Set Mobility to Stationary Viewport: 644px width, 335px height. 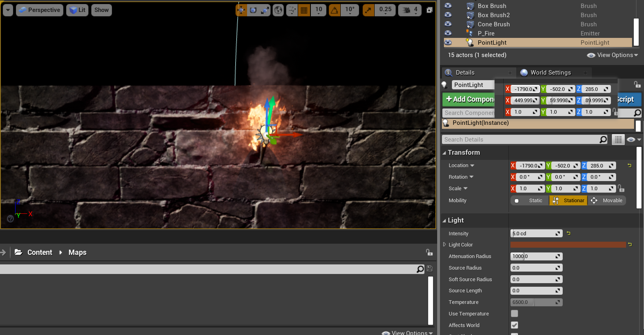pyautogui.click(x=568, y=201)
